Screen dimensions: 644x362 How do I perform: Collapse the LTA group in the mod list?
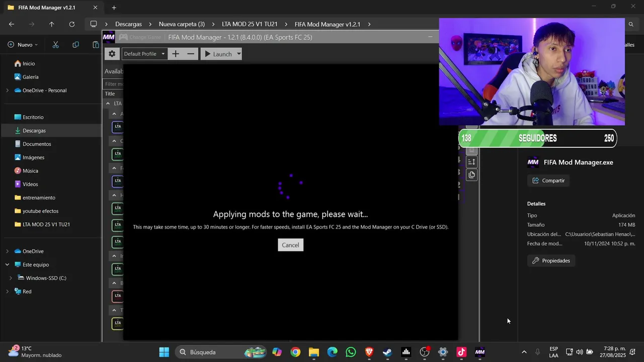pyautogui.click(x=108, y=104)
